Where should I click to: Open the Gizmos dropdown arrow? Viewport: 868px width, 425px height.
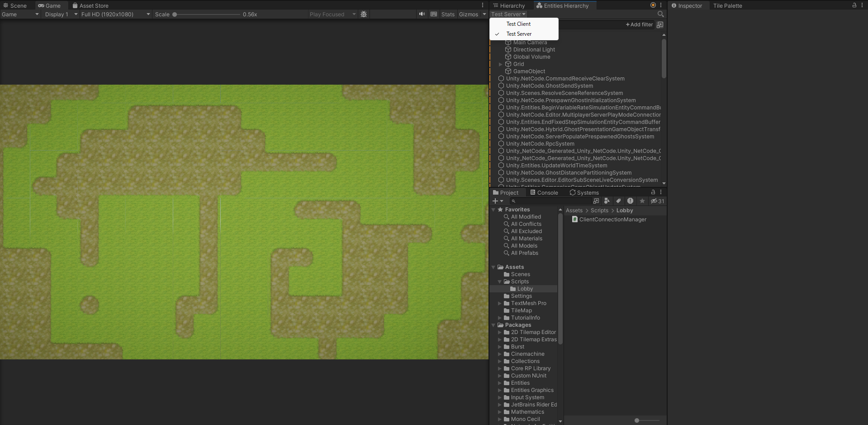tap(484, 14)
